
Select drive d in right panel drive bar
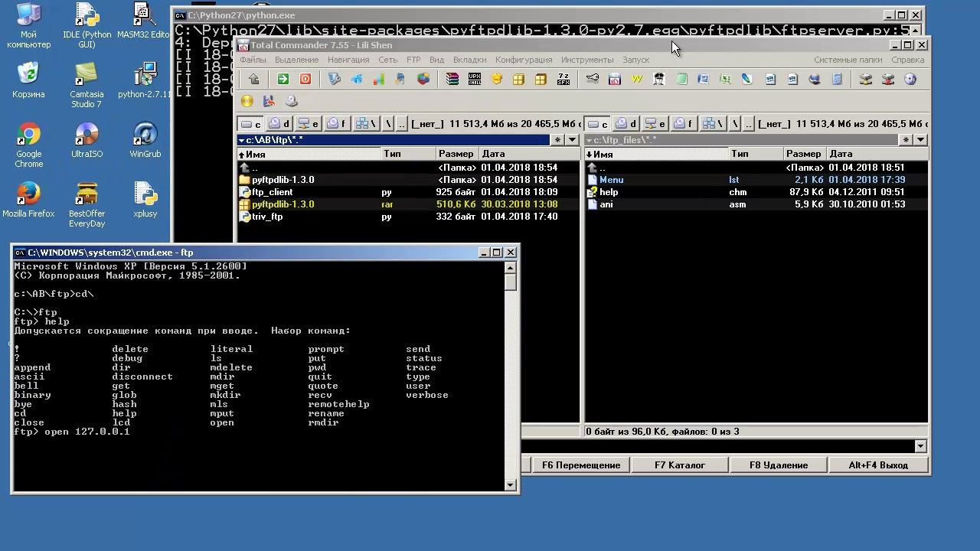pos(627,123)
